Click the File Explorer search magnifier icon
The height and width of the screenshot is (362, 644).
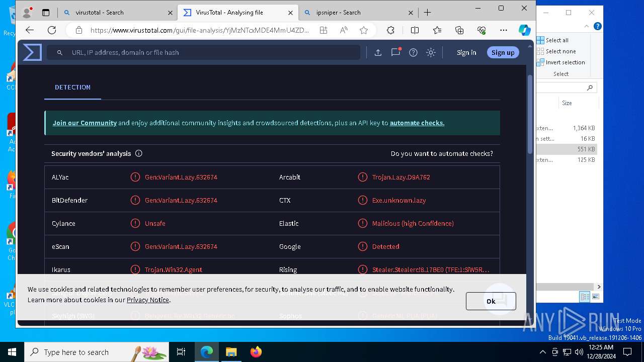pos(590,87)
